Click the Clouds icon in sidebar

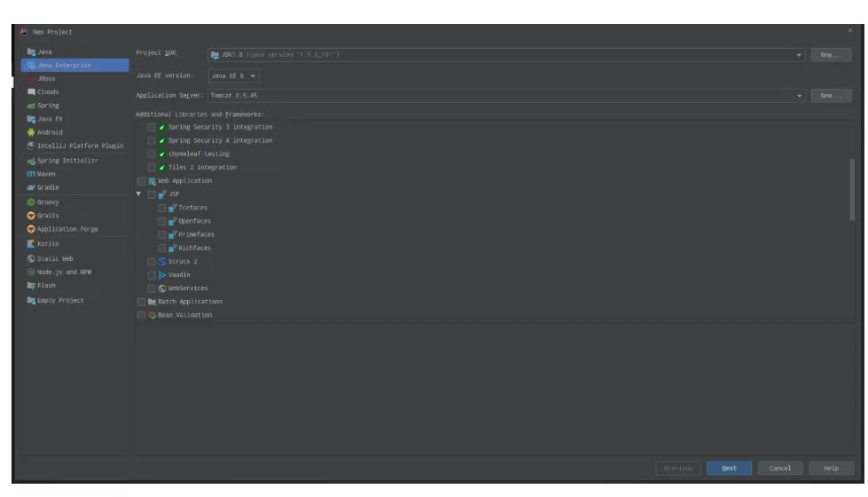[x=31, y=92]
